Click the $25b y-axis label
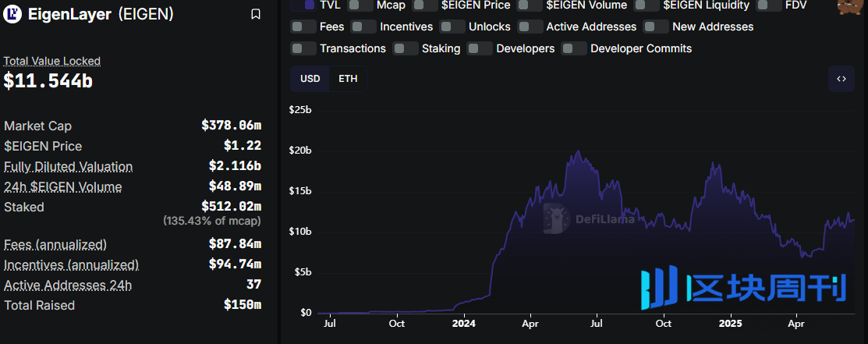868x344 pixels. (x=300, y=110)
